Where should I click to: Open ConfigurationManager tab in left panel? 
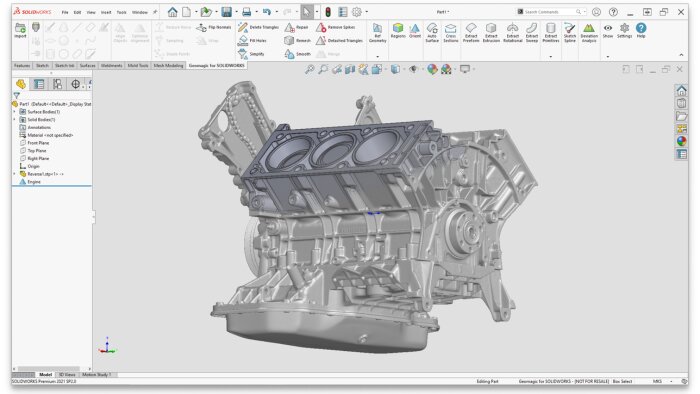(57, 84)
